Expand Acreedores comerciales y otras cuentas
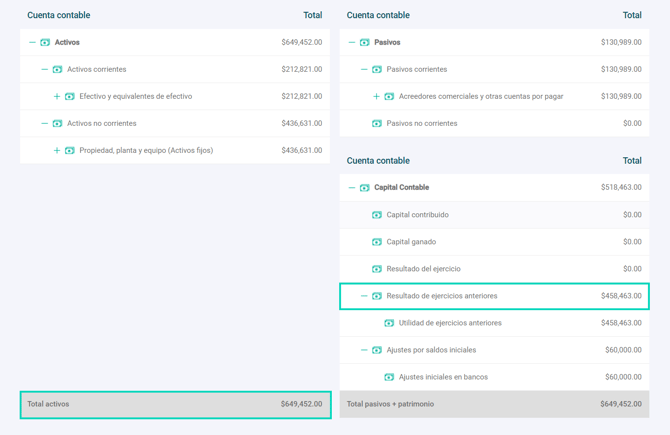 click(x=377, y=97)
